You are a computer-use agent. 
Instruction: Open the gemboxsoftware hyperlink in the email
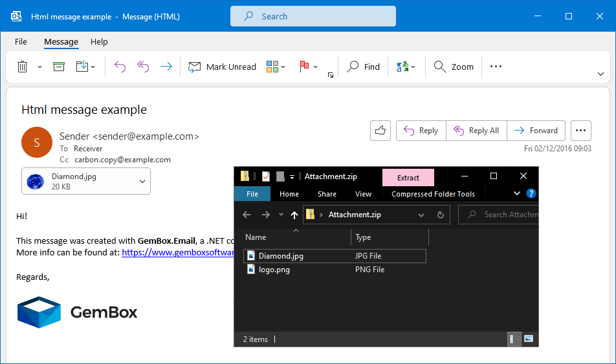[x=178, y=253]
